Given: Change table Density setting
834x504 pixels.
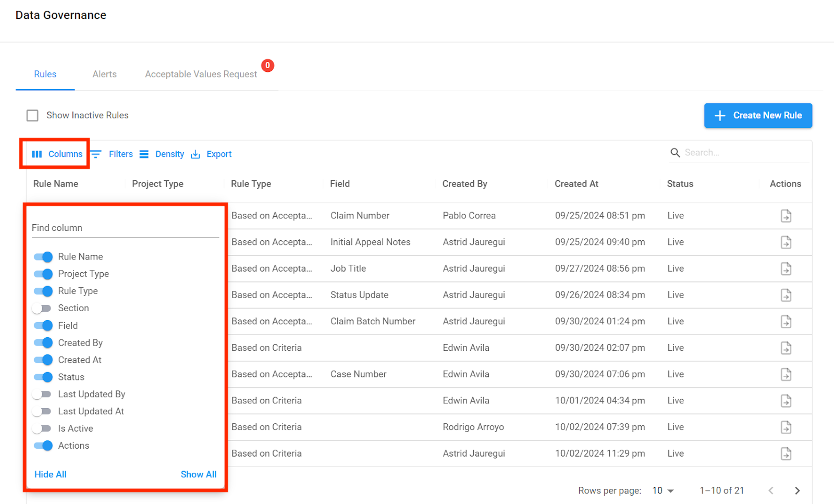Looking at the screenshot, I should pyautogui.click(x=162, y=154).
